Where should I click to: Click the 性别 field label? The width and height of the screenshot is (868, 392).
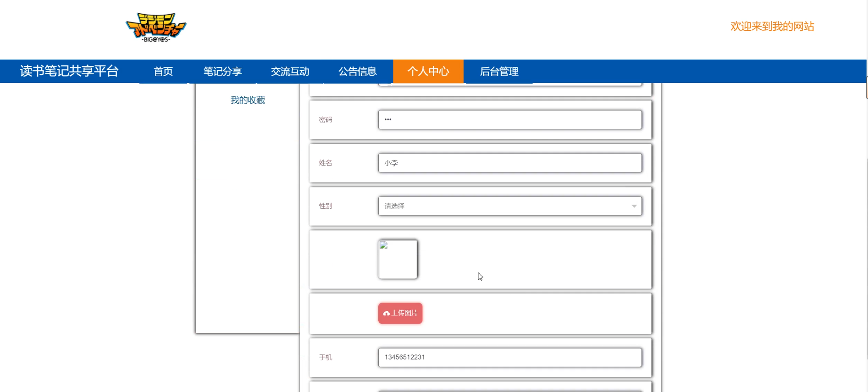[326, 206]
